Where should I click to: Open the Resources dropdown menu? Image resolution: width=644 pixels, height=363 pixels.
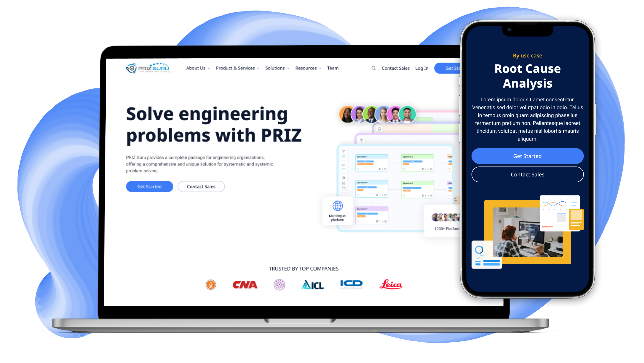[x=308, y=68]
